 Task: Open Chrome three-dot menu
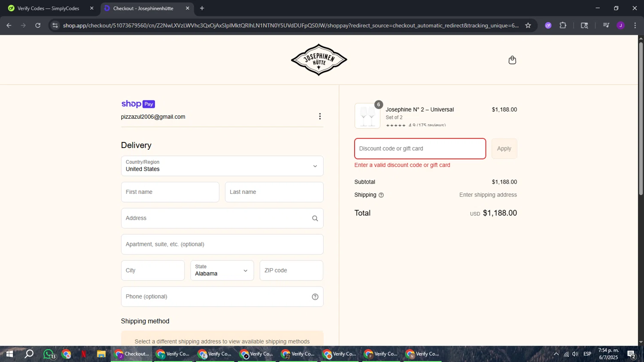(x=635, y=25)
